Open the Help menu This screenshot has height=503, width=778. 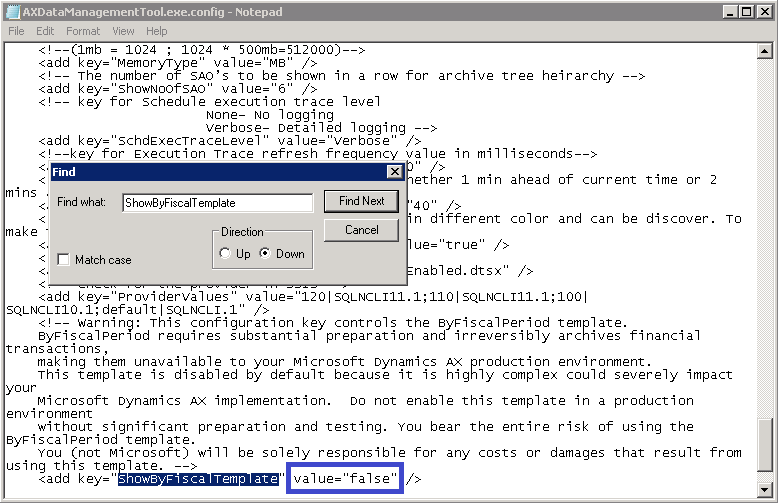(156, 31)
